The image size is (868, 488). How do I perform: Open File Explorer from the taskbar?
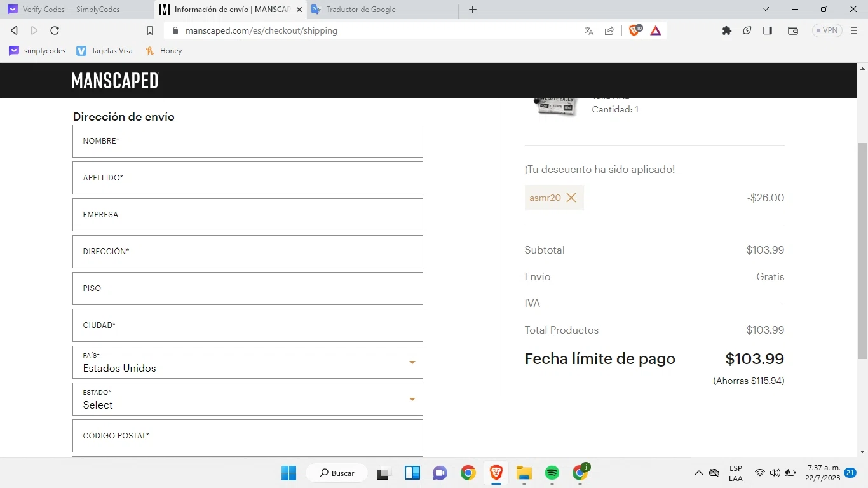(524, 473)
